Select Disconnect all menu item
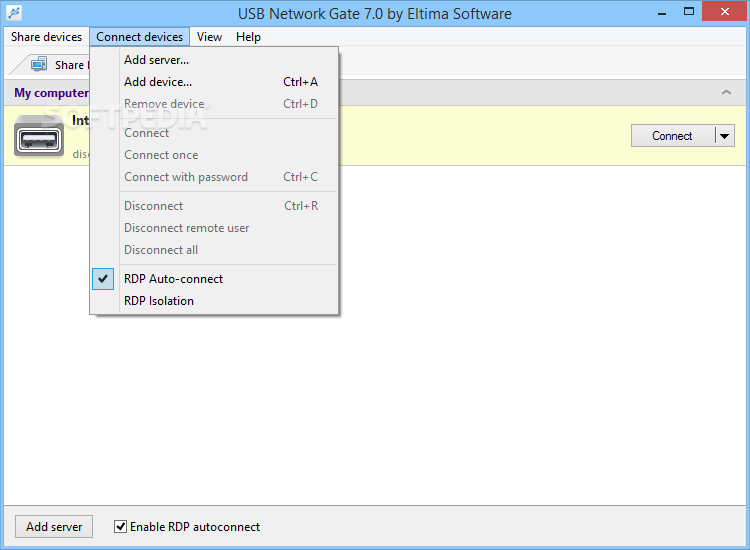The height and width of the screenshot is (550, 750). pyautogui.click(x=214, y=250)
